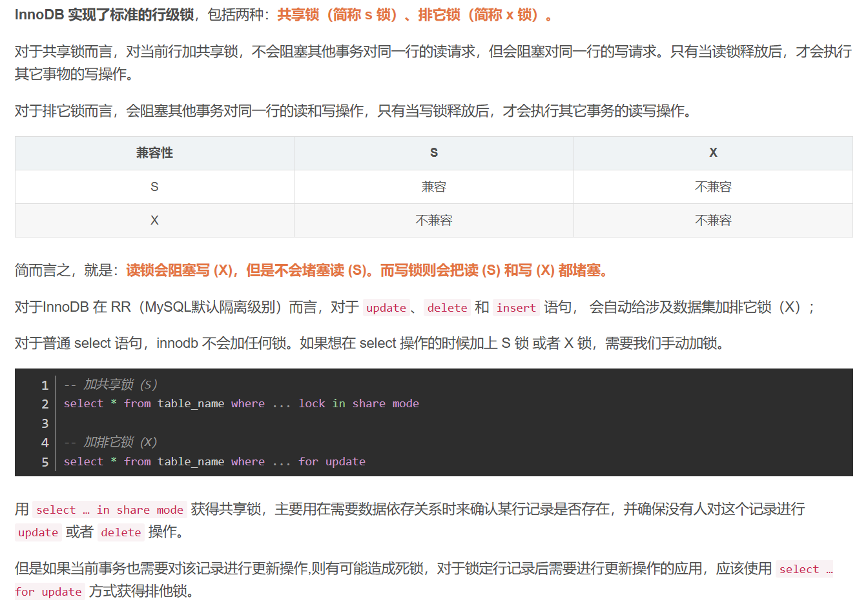The width and height of the screenshot is (868, 606).
Task: Click '不兼容' in row S, column X
Action: [713, 187]
